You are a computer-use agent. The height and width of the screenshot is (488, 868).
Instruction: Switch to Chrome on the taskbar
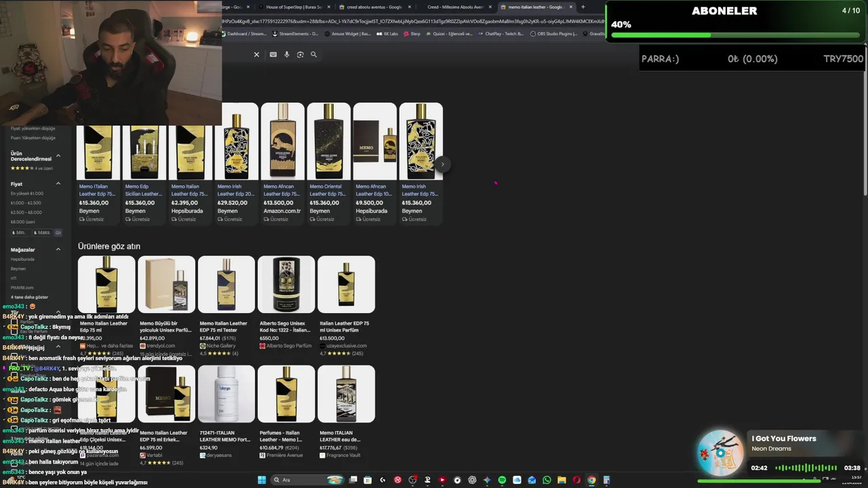point(591,480)
